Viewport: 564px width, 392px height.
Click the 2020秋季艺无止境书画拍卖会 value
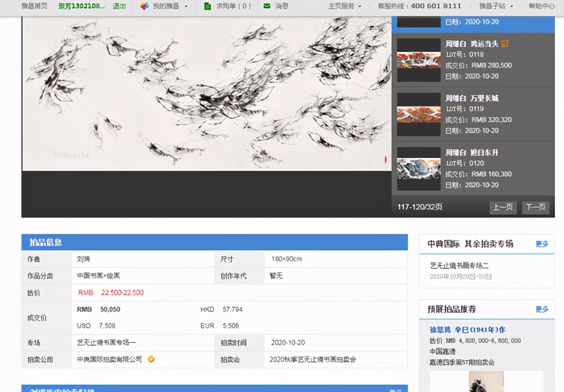[313, 359]
